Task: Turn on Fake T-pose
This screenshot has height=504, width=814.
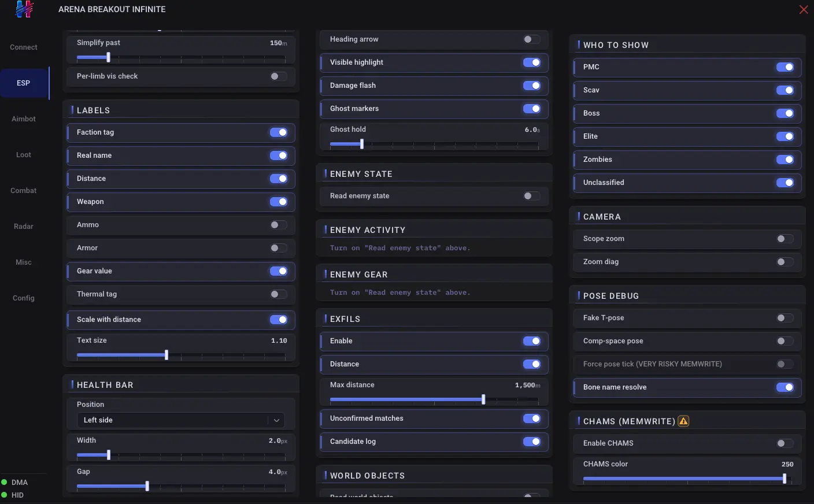Action: [785, 318]
